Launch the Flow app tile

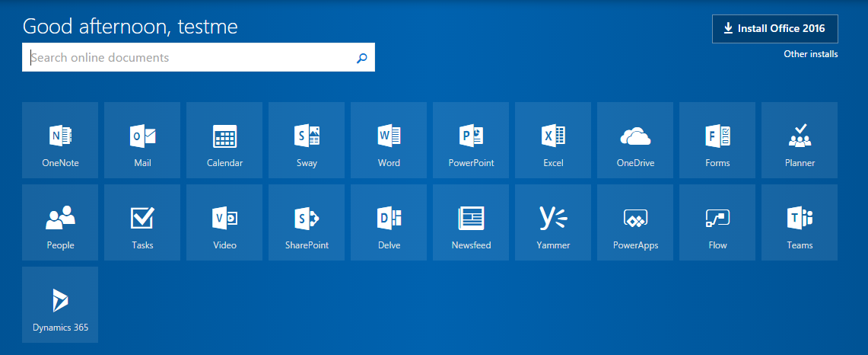pyautogui.click(x=717, y=222)
